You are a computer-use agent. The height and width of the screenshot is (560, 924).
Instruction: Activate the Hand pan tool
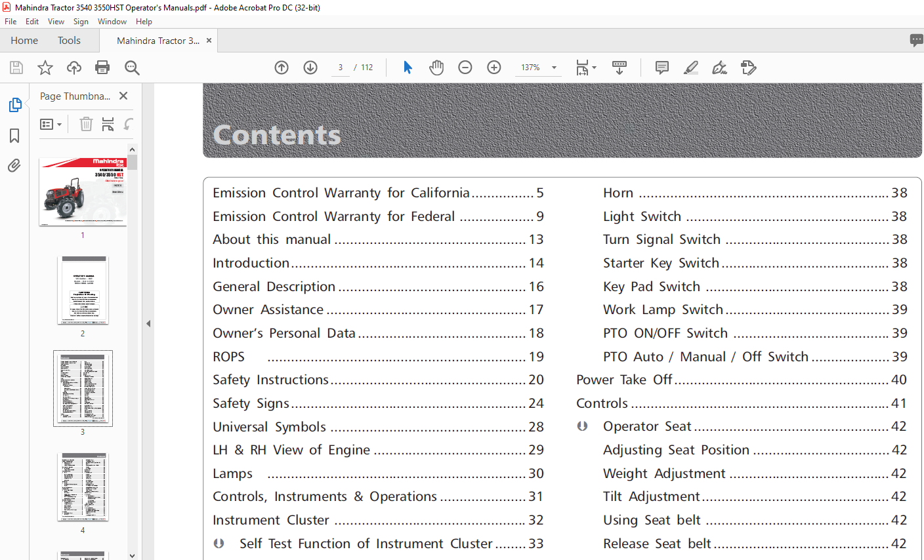click(x=436, y=68)
